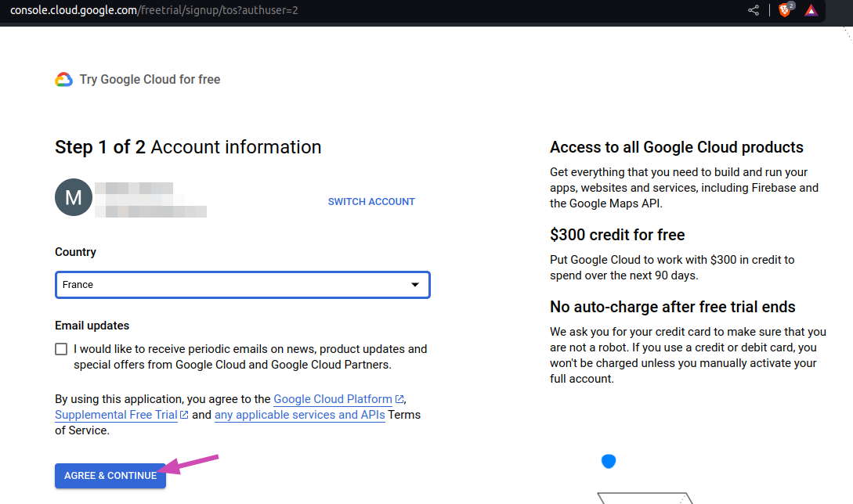The height and width of the screenshot is (504, 853).
Task: Open the Supplemental Free Trial terms link
Action: point(116,415)
